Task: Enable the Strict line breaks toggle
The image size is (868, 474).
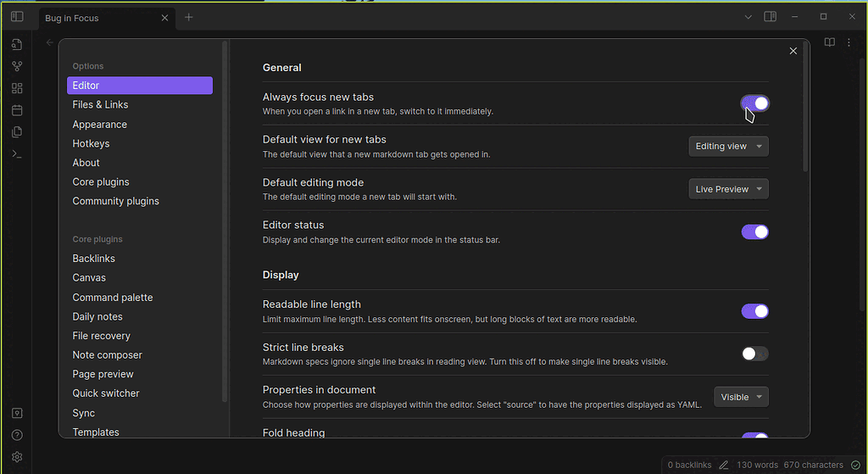Action: pyautogui.click(x=755, y=354)
